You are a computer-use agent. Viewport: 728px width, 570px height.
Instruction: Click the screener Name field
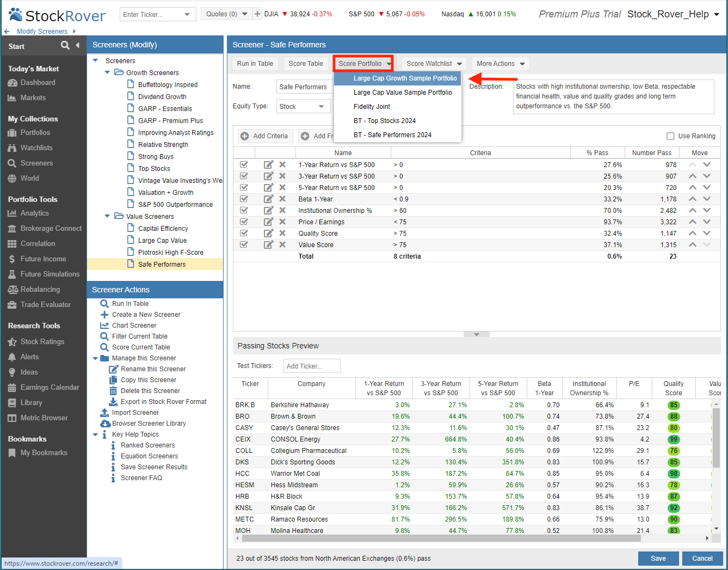304,87
